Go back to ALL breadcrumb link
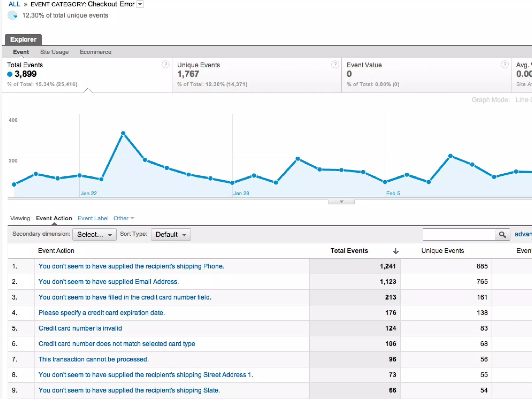This screenshot has height=399, width=532. click(x=14, y=4)
